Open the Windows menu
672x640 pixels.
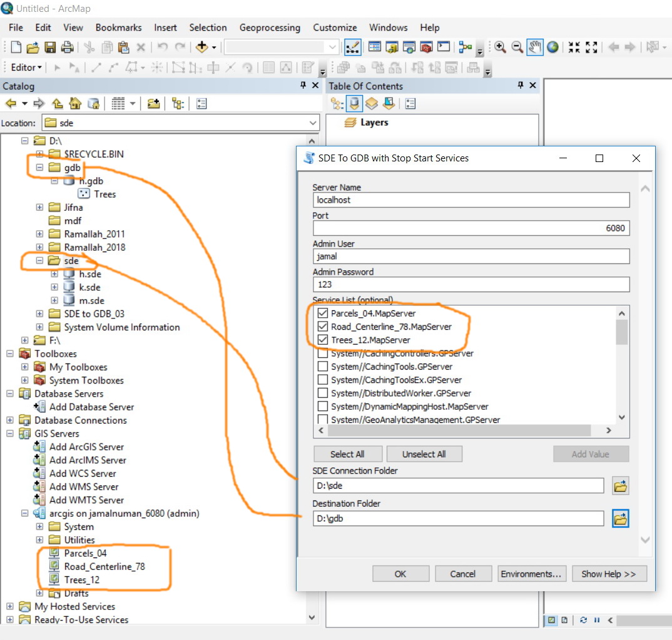click(x=389, y=28)
